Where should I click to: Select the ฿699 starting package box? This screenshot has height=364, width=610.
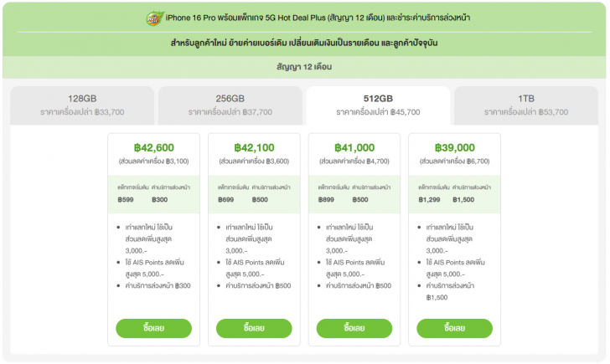point(254,193)
